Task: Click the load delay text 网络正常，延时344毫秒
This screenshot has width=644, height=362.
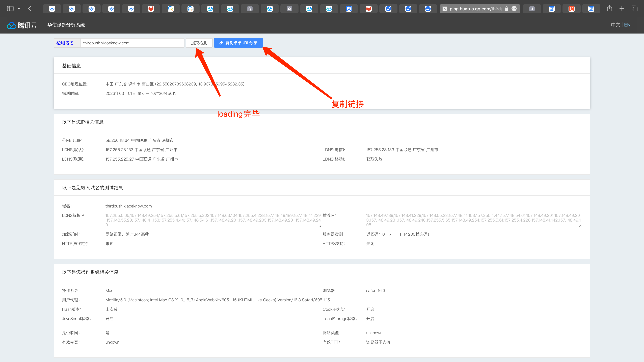Action: [127, 234]
